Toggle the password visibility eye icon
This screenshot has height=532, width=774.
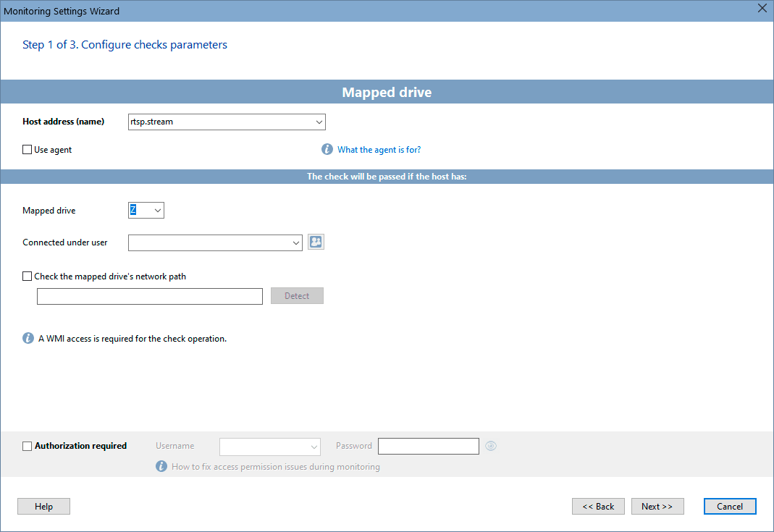point(491,446)
